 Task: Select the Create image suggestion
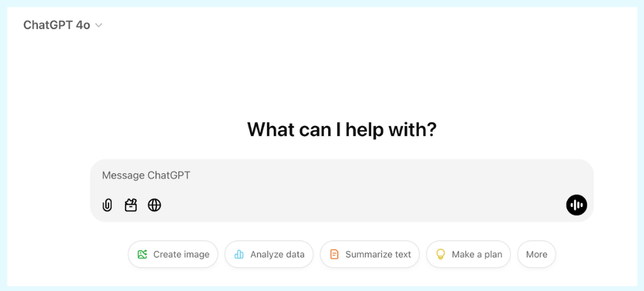(x=173, y=254)
